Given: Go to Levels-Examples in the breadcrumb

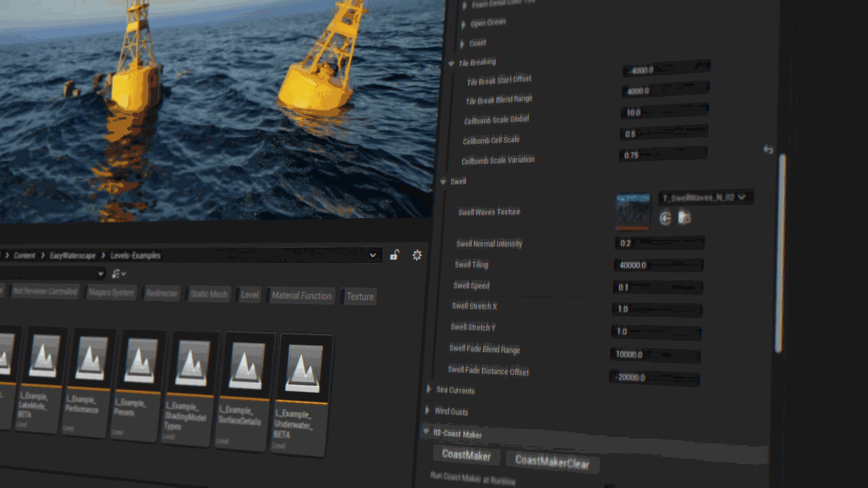Looking at the screenshot, I should [x=136, y=255].
